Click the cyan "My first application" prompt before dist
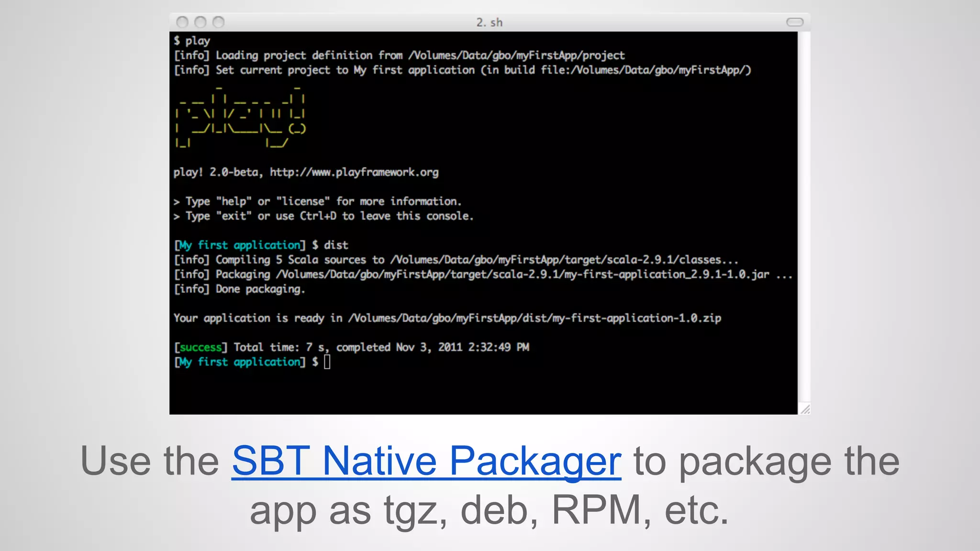This screenshot has height=551, width=980. click(240, 245)
